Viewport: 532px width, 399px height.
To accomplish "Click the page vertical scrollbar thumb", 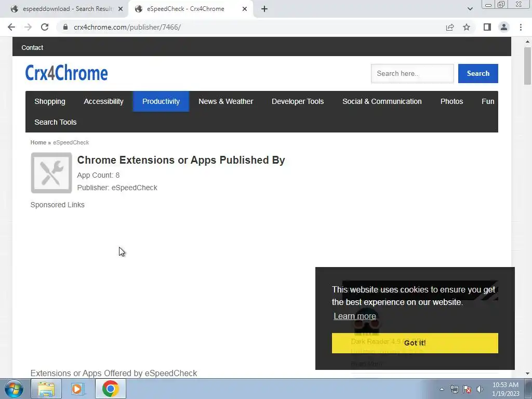I will [527, 66].
